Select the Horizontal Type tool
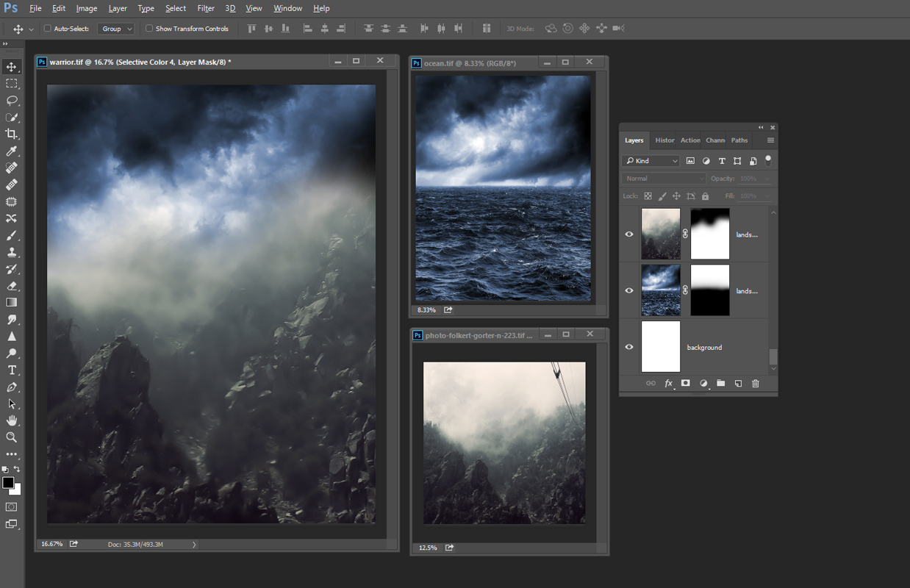 click(x=12, y=370)
